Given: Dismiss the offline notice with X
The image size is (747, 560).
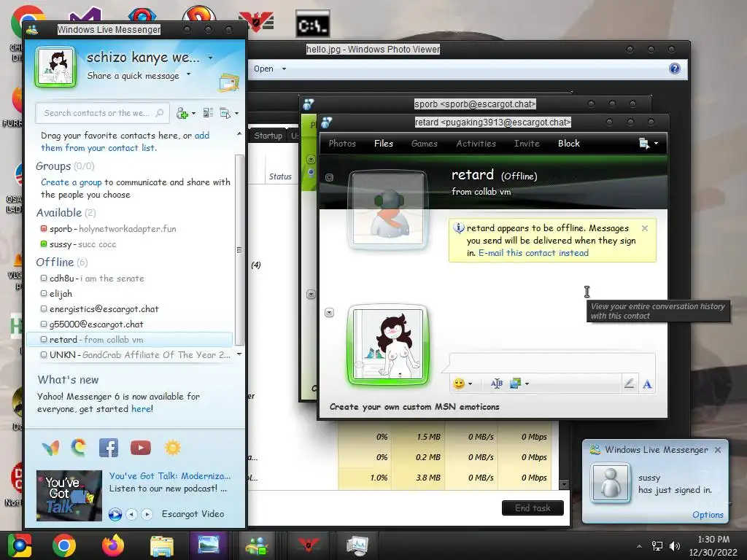Looking at the screenshot, I should click(645, 228).
